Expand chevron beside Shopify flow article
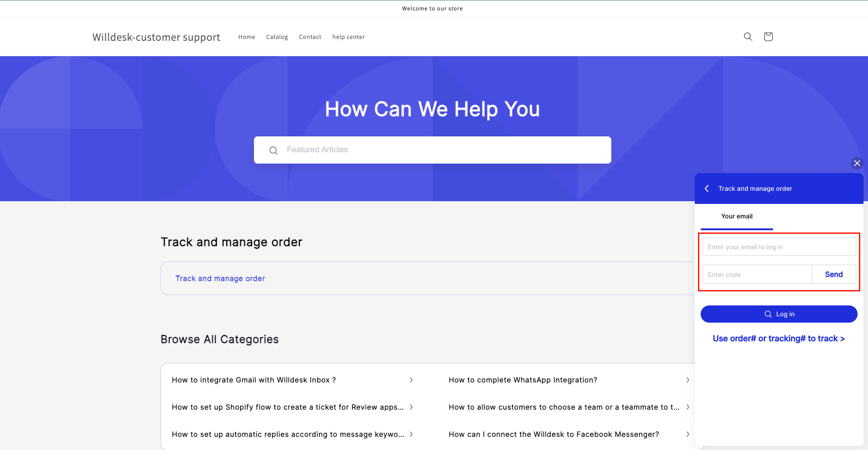 [x=411, y=407]
